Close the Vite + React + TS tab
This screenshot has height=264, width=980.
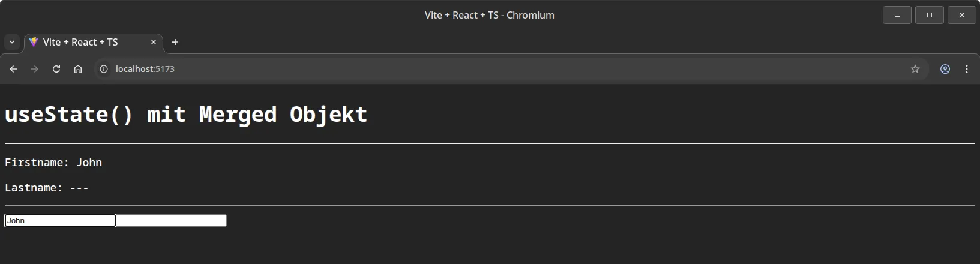[154, 42]
